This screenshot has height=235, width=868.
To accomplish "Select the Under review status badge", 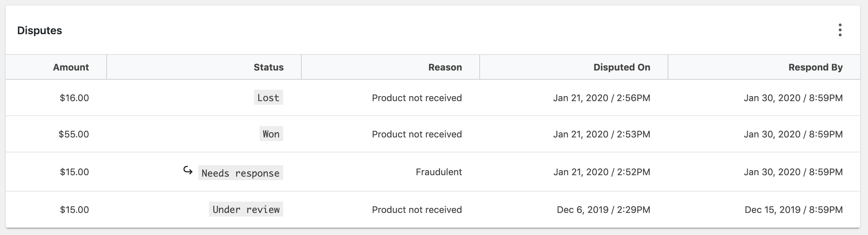I will click(246, 209).
